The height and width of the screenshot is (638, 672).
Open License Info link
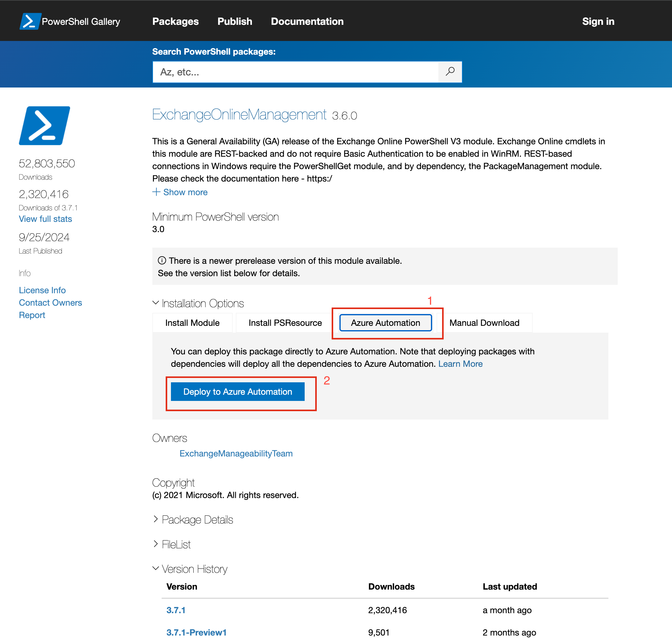[x=42, y=290]
